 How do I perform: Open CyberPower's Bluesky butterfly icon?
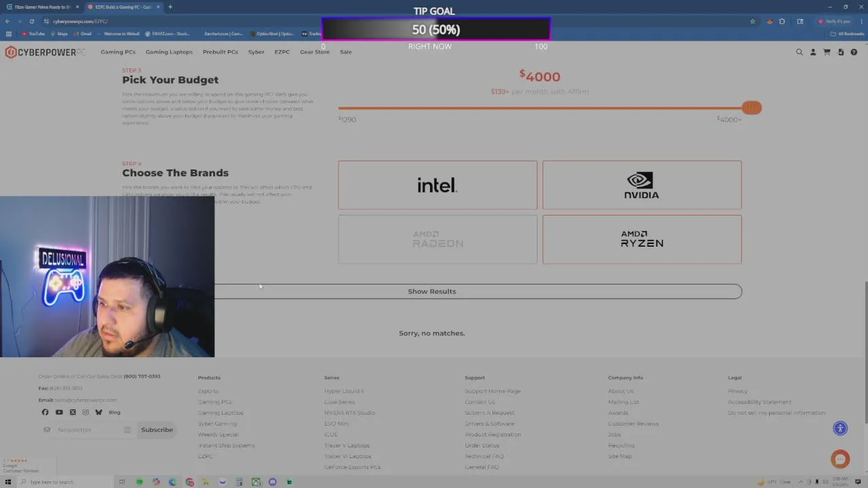(99, 412)
